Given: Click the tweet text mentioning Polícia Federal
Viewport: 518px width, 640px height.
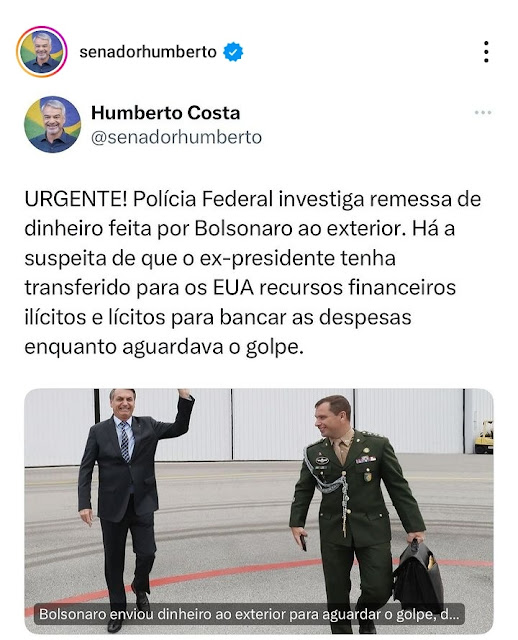Looking at the screenshot, I should [253, 273].
